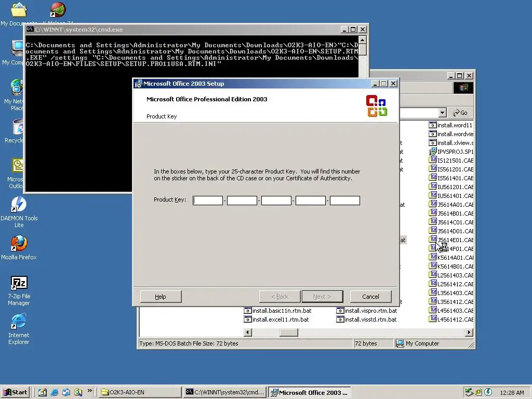This screenshot has width=532, height=399.
Task: Click the disabled Back button
Action: (x=280, y=297)
